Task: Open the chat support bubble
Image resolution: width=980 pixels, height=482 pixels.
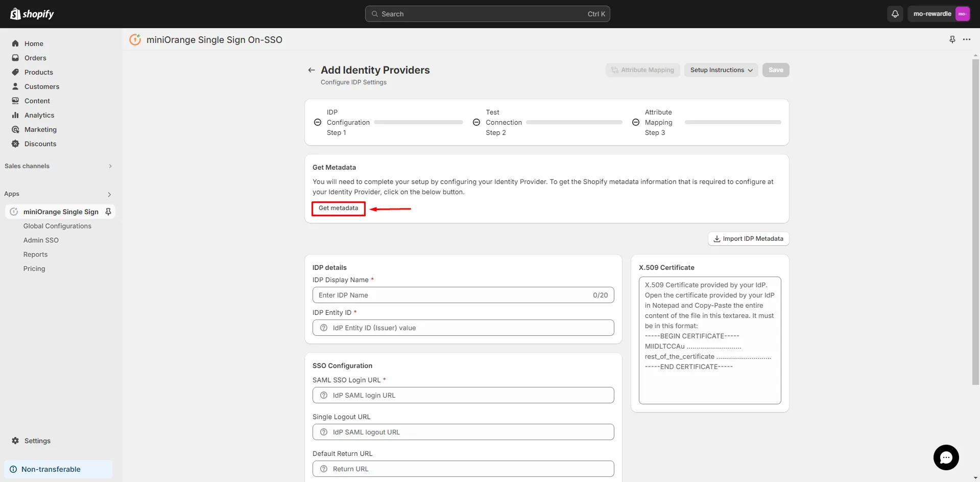Action: [946, 457]
